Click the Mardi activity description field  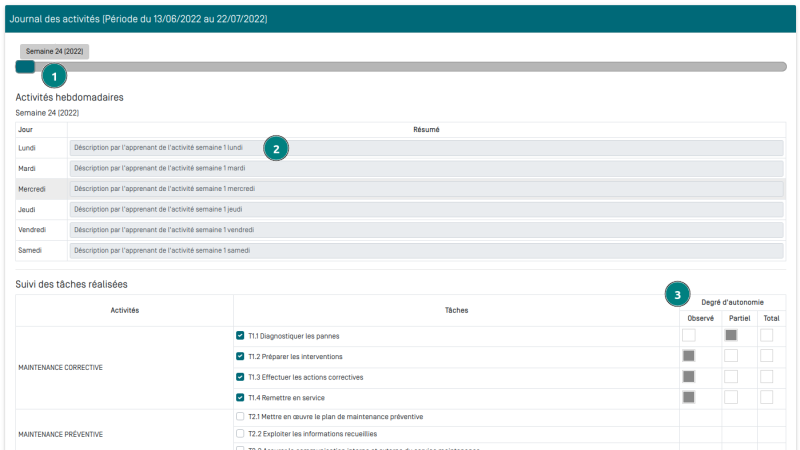(426, 168)
